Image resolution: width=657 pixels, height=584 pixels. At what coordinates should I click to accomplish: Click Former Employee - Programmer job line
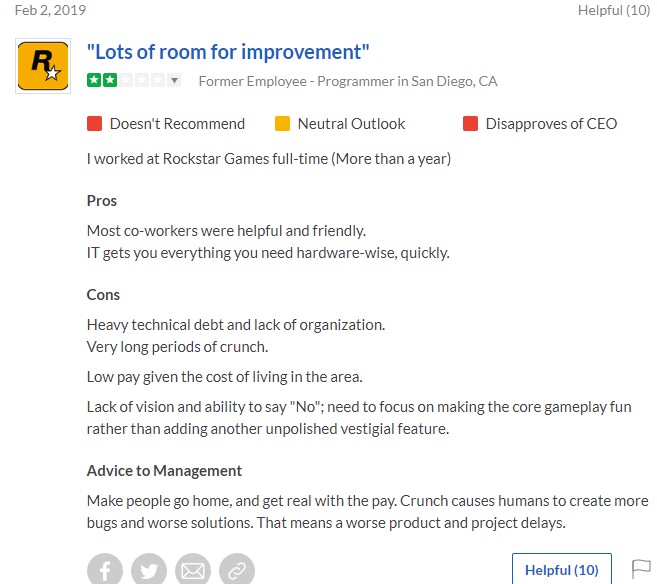click(x=348, y=81)
